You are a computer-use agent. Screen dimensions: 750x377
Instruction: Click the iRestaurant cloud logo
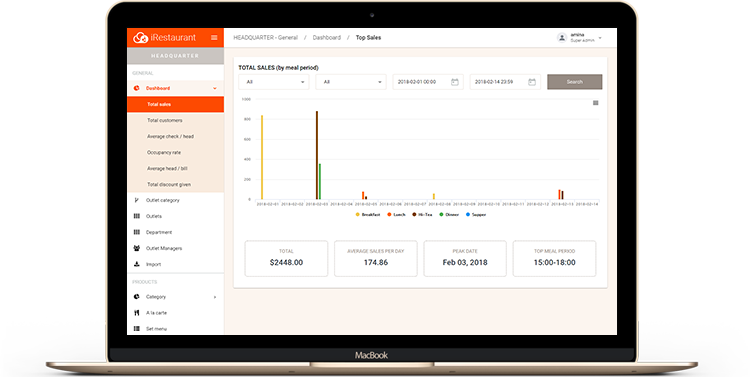pyautogui.click(x=140, y=37)
